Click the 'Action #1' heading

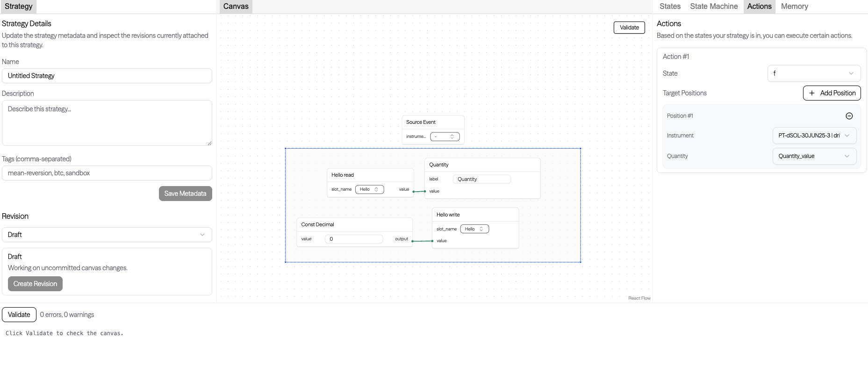676,57
